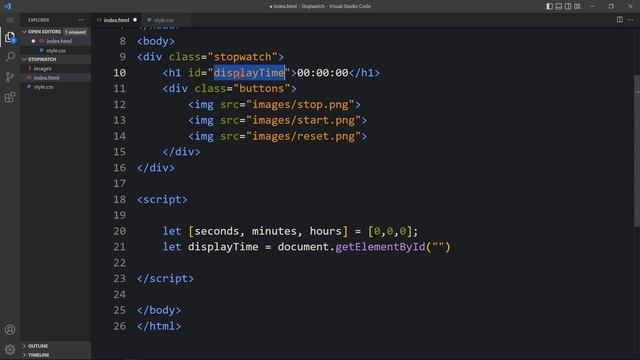
Task: Select style.css under Open Editors
Action: tap(56, 51)
